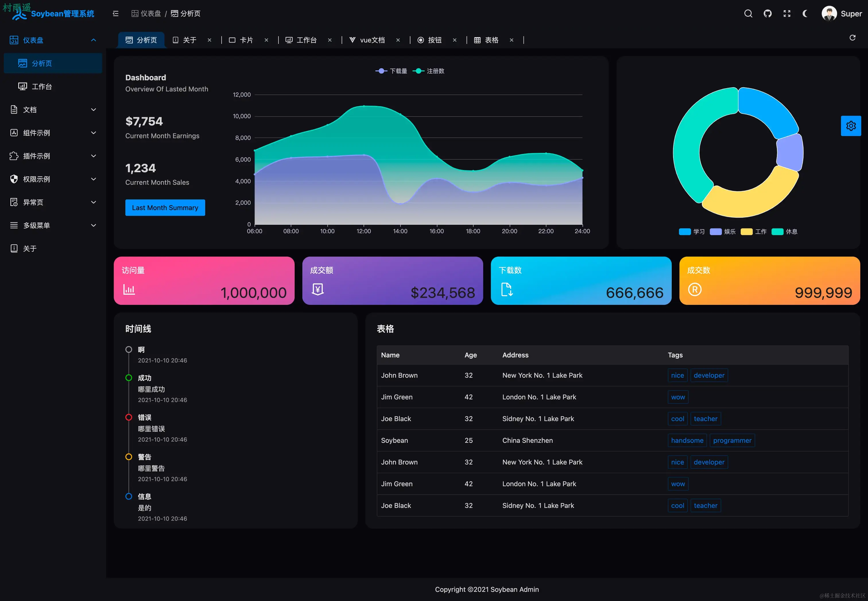Toggle the 注册数 series in the chart legend
868x601 pixels.
pos(429,71)
